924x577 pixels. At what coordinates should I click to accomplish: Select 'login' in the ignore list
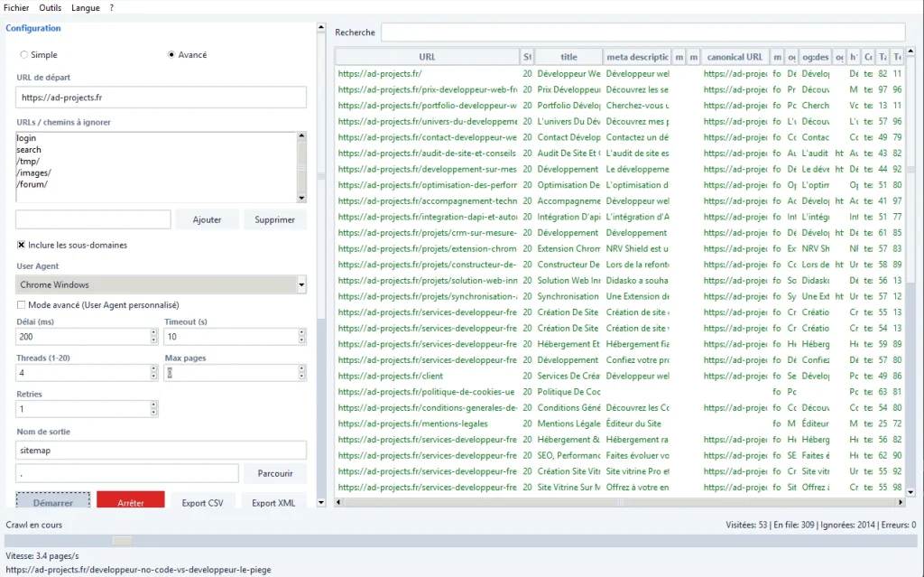26,138
